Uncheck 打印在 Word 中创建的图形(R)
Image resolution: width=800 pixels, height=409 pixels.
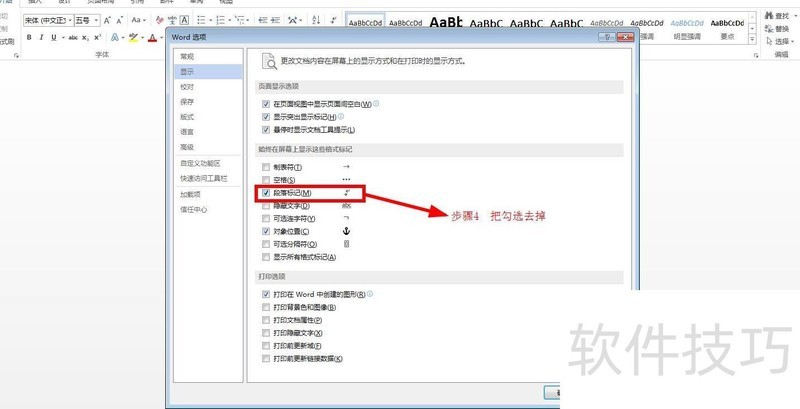(x=265, y=295)
